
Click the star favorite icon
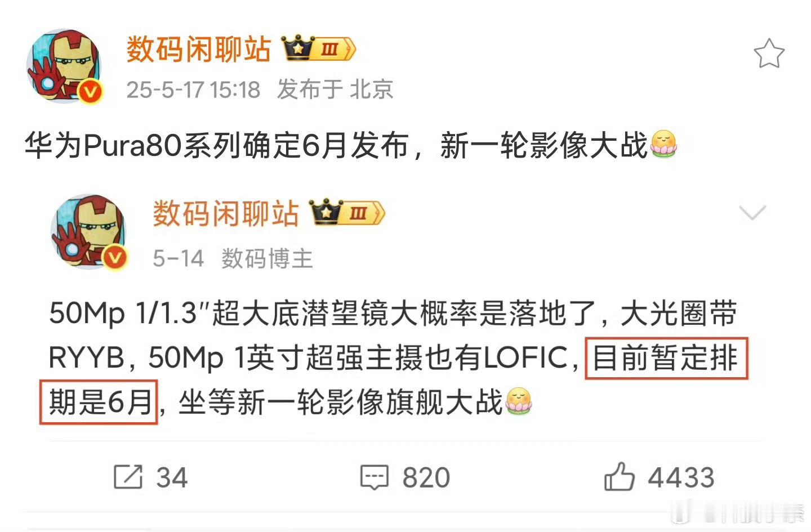[x=769, y=54]
